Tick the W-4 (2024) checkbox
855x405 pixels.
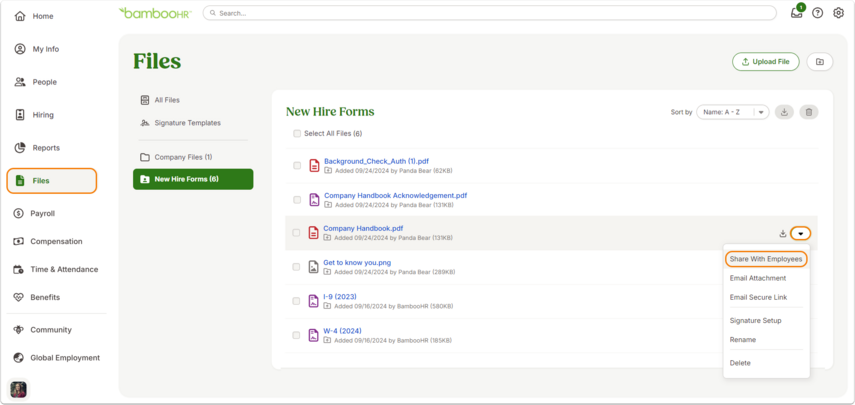point(297,335)
